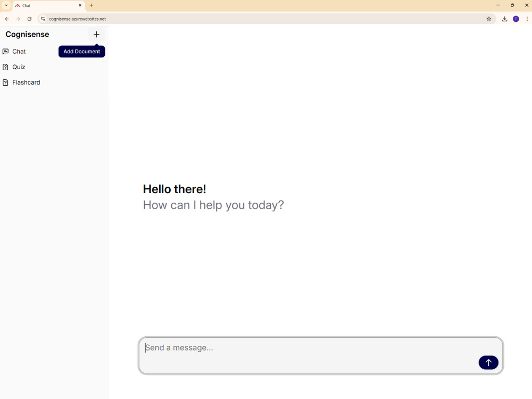Close the Chat browser tab

[80, 5]
